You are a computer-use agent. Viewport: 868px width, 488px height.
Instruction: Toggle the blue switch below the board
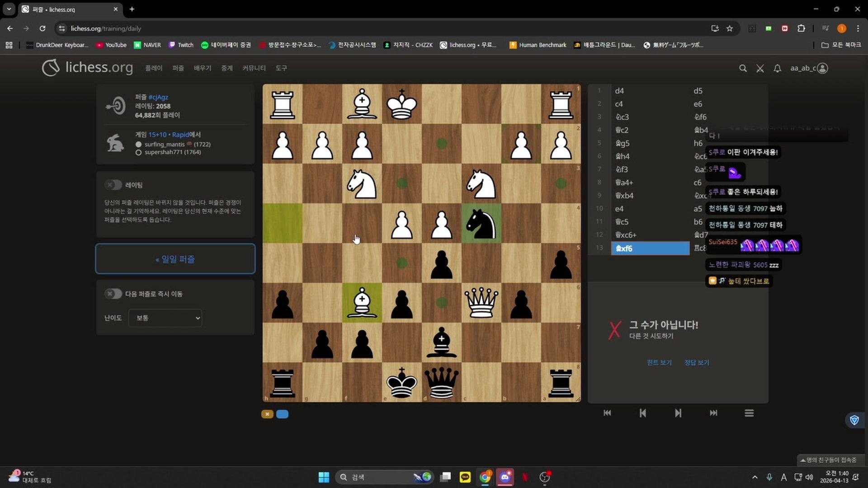click(x=282, y=414)
